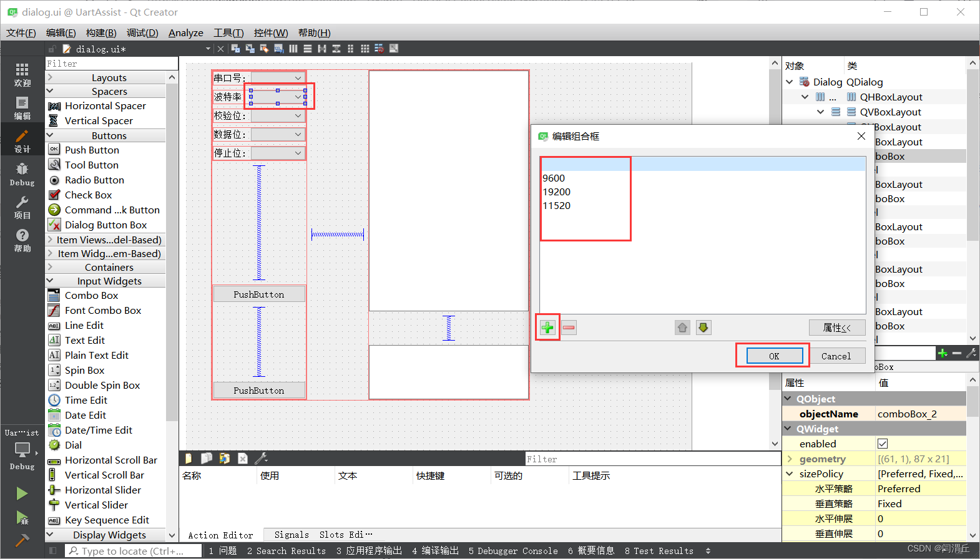Screen dimensions: 980x559
Task: Open 调试(D) menu
Action: [142, 33]
